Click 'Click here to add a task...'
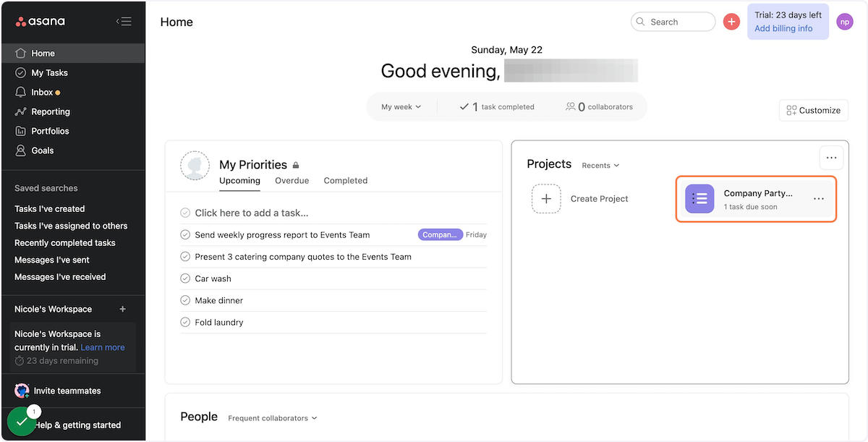Screen dimensions: 868x442 click(252, 213)
